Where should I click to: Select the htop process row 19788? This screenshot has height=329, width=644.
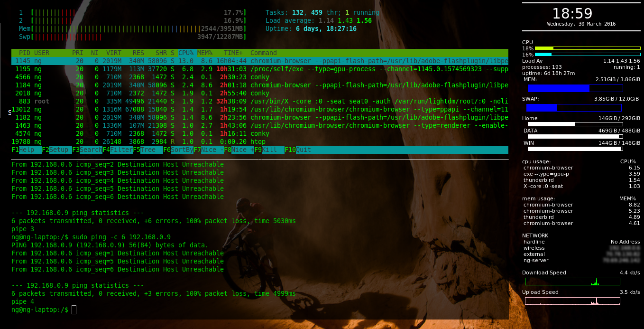click(x=260, y=141)
